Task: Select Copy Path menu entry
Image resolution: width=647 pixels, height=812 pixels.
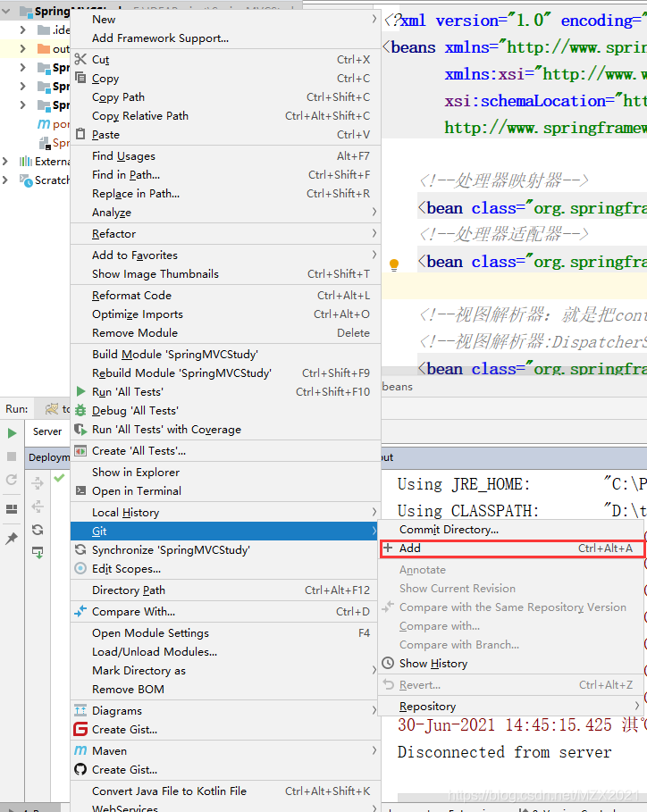Action: (225, 96)
